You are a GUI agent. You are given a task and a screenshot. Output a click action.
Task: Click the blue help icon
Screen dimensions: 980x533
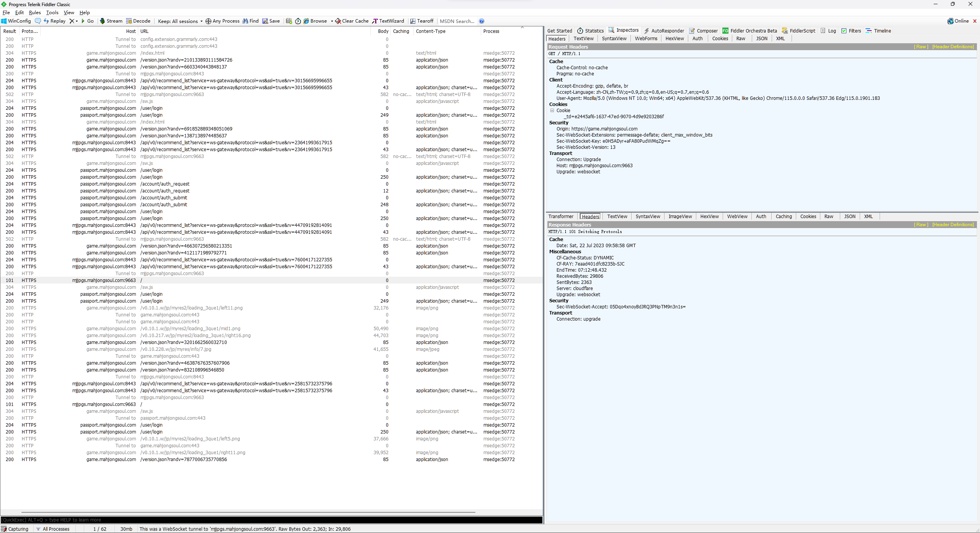tap(482, 21)
